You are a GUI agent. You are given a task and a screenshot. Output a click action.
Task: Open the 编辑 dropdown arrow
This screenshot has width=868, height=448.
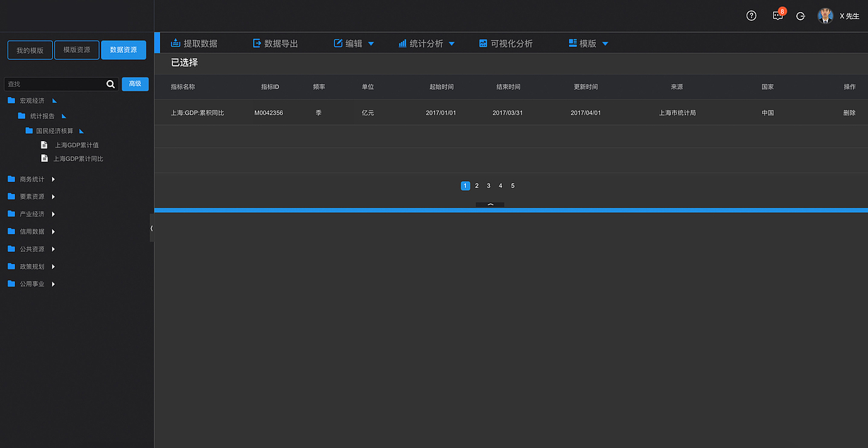click(x=371, y=44)
